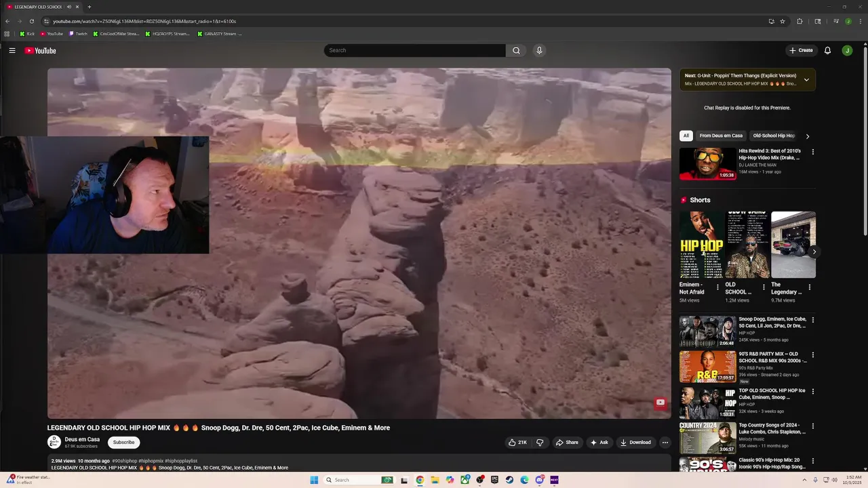
Task: Open Hits Rewind 3 video thumbnail
Action: click(707, 163)
